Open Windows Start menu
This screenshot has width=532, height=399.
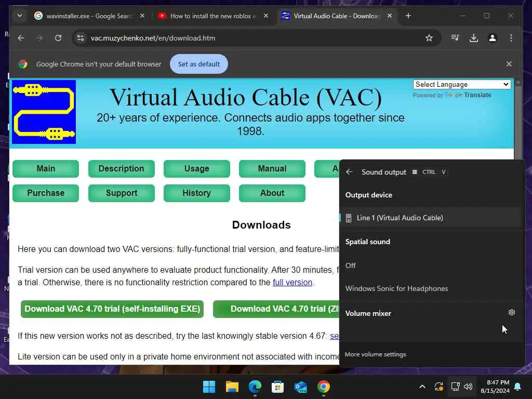tap(209, 387)
